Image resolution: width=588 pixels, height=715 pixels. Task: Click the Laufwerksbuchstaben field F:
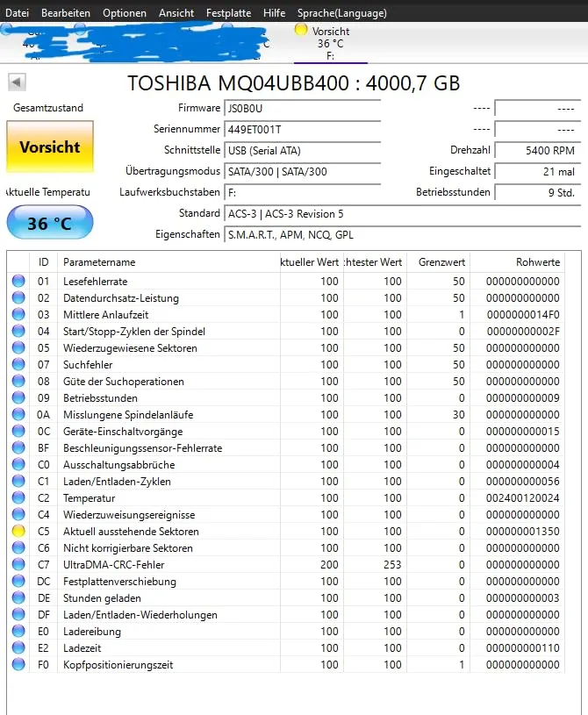(303, 192)
